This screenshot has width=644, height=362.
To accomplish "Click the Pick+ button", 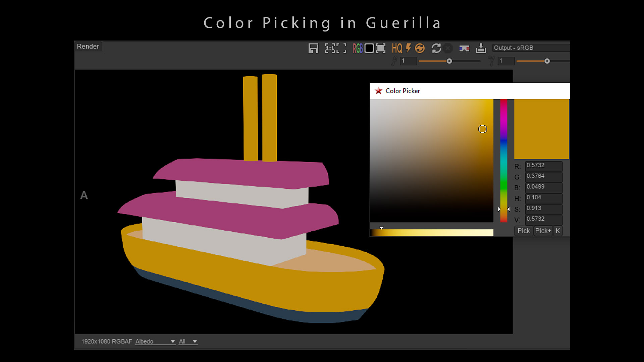I will click(x=543, y=231).
